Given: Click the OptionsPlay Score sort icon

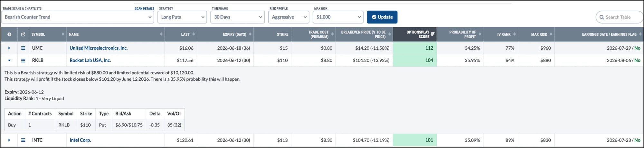Looking at the screenshot, I should click(x=432, y=34).
